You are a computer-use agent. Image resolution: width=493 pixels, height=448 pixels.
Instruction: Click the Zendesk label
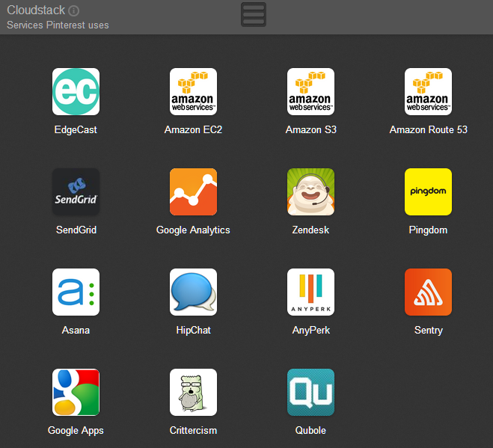click(x=310, y=230)
